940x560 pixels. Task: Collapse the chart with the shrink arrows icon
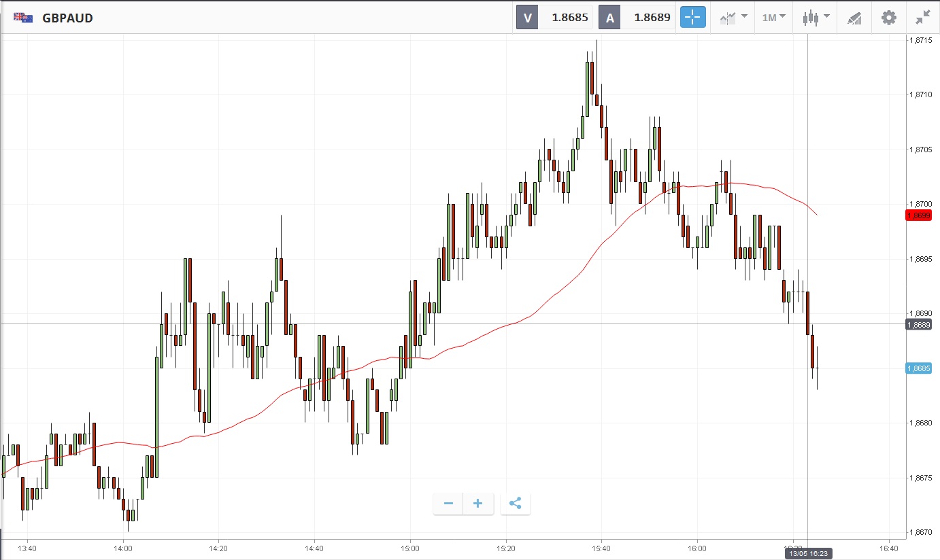coord(922,18)
